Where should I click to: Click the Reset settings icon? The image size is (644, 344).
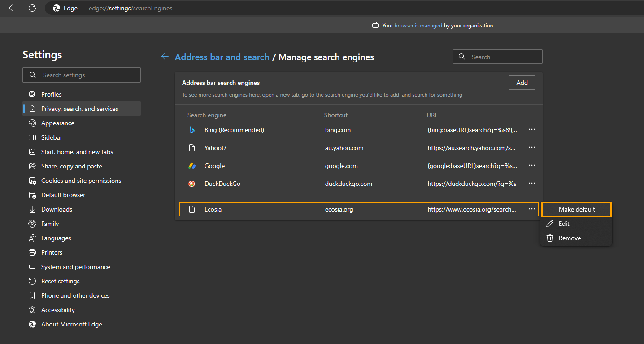(x=32, y=281)
